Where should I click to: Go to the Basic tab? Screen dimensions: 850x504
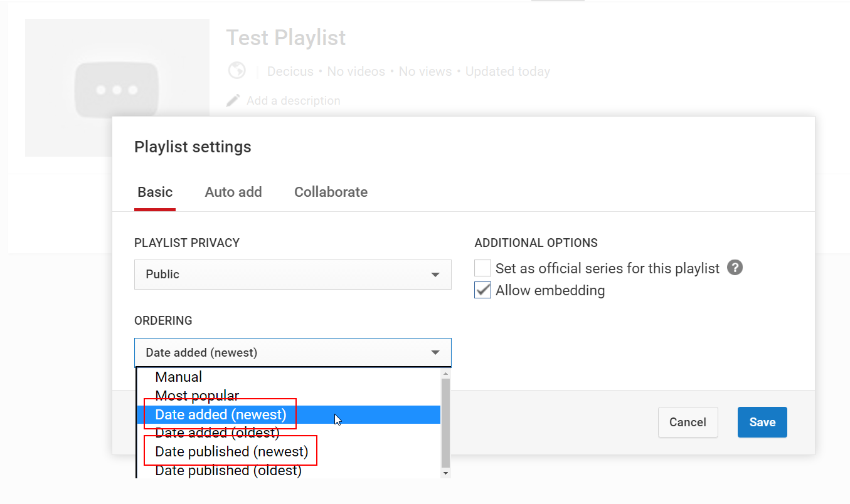point(155,192)
